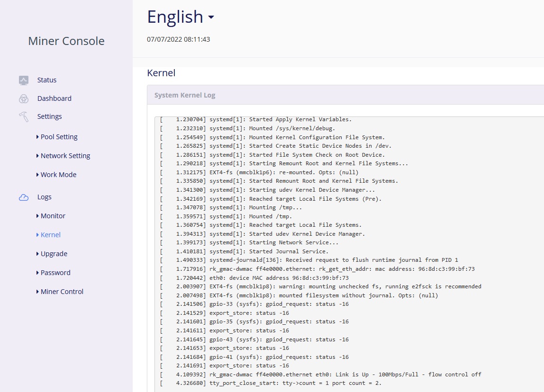The height and width of the screenshot is (392, 544).
Task: Click export_store line at timestamp 2.141529
Action: (225, 313)
